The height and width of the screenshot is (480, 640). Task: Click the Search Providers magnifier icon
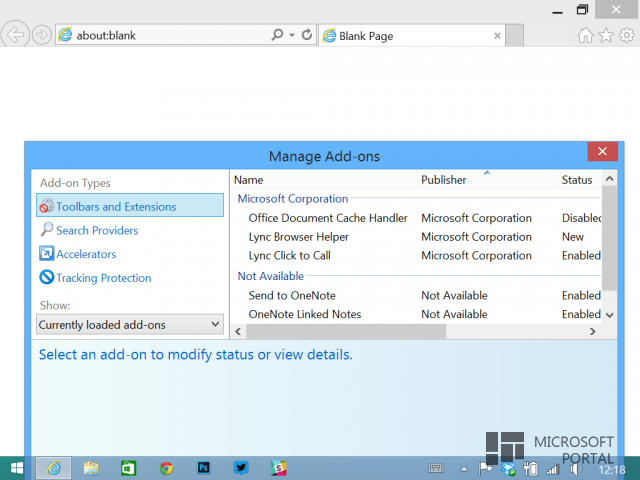tap(47, 229)
